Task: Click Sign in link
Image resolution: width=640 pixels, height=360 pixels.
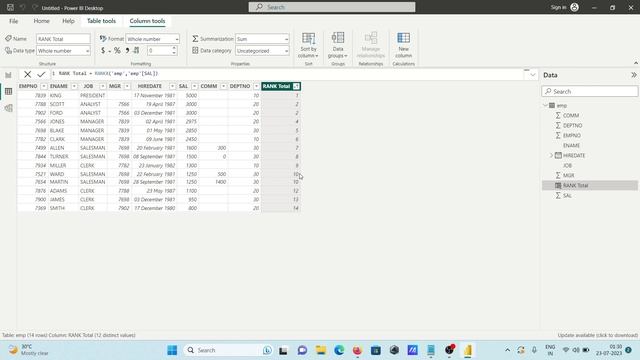Action: [x=558, y=7]
